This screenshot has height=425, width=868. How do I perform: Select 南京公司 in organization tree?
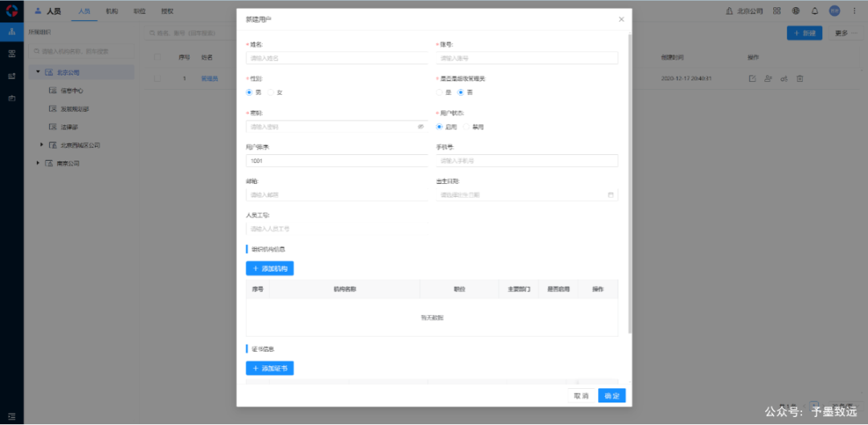tap(68, 163)
